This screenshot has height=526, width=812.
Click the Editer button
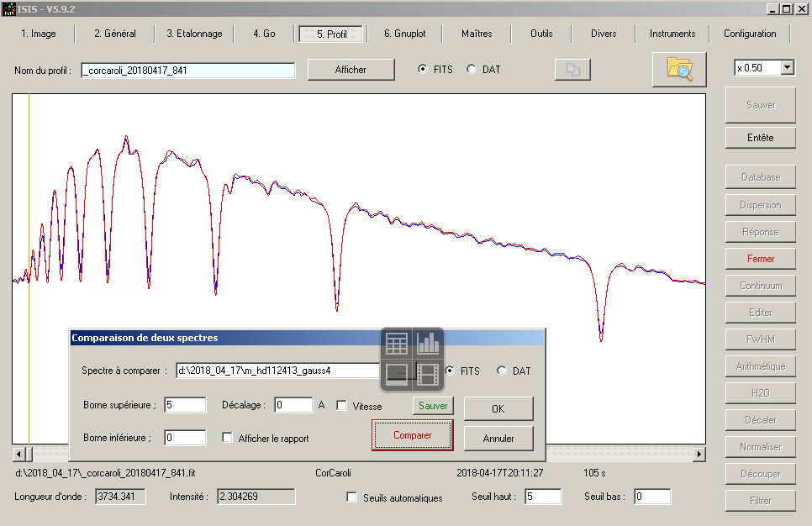click(x=760, y=313)
